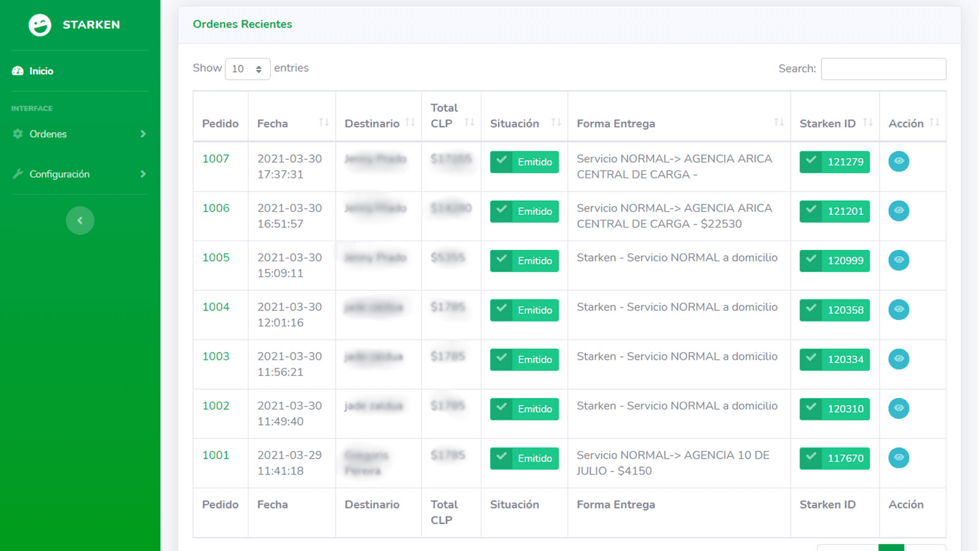Open order number 1007 link
Screen dimensions: 980x551
coord(216,159)
